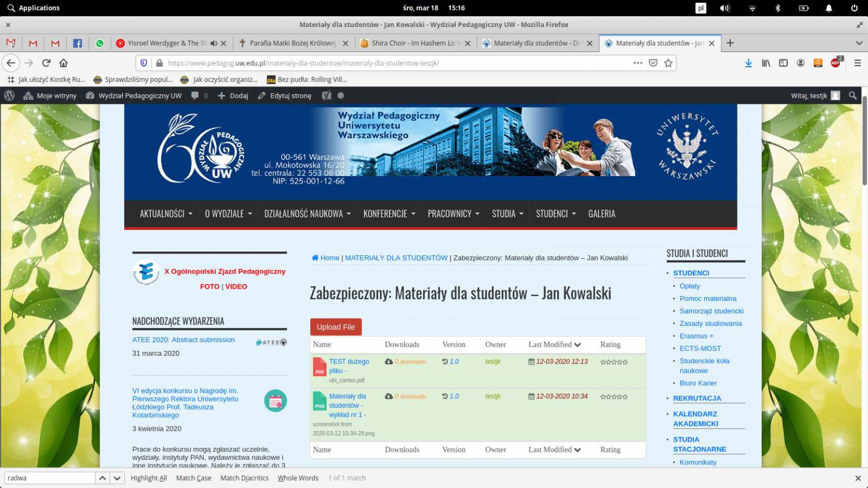List all tabs dropdown arrow

click(859, 43)
